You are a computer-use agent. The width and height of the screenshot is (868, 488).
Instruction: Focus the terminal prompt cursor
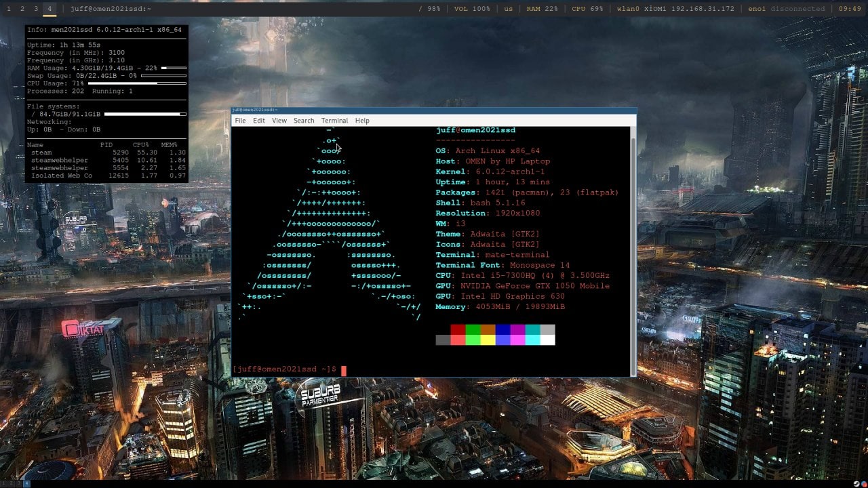344,370
